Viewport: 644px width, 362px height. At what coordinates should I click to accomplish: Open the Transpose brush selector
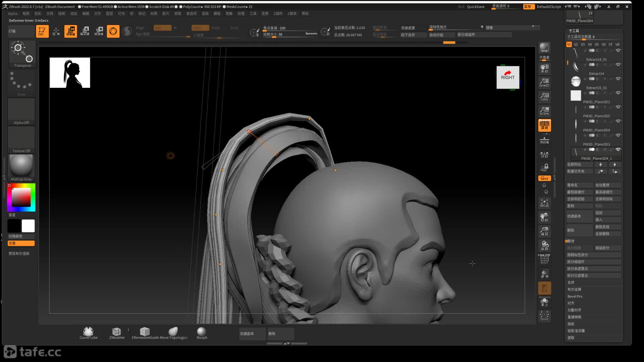pos(22,54)
